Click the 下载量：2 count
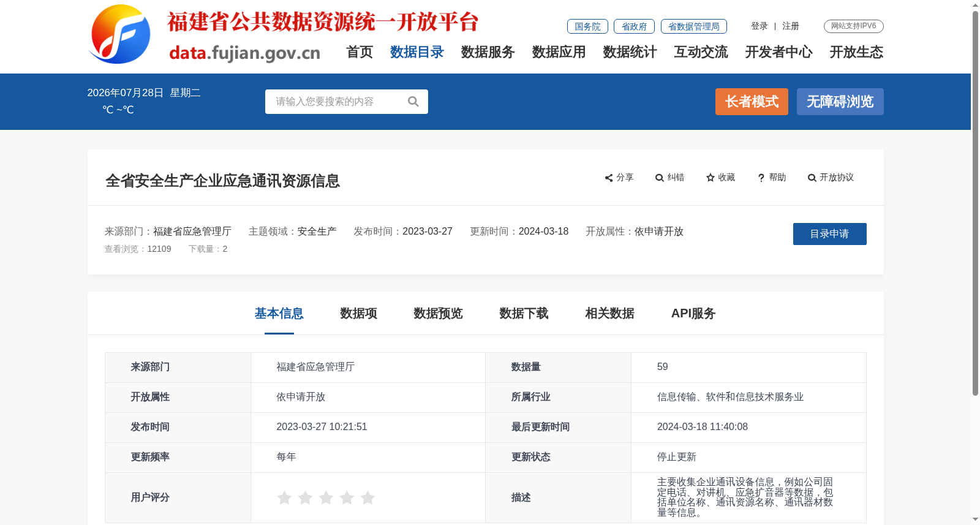Screen dimensions: 980x525 tap(208, 249)
